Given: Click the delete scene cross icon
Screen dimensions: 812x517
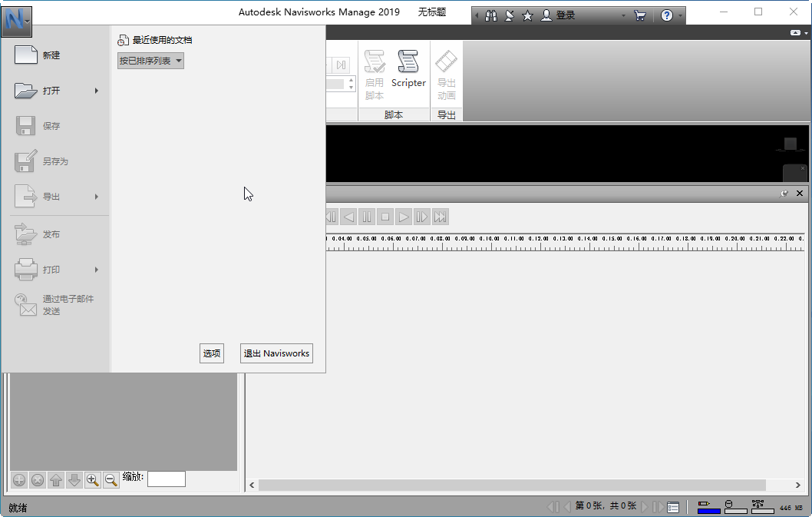Looking at the screenshot, I should coord(38,480).
